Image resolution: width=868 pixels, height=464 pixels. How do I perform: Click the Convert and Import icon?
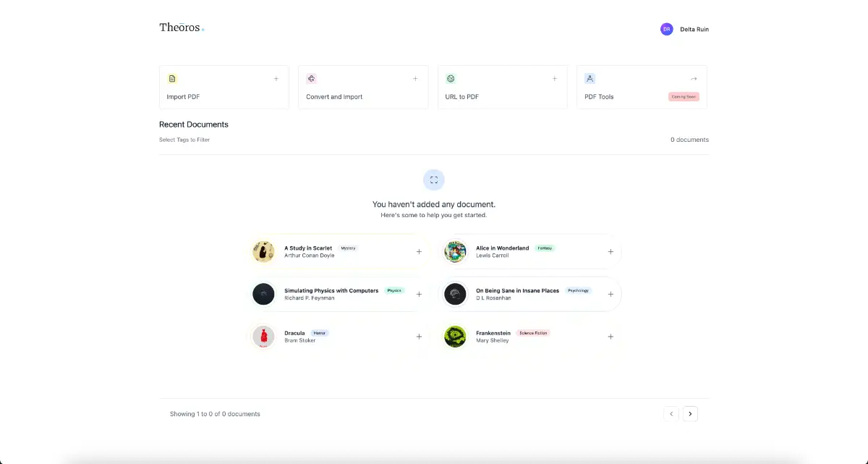311,78
